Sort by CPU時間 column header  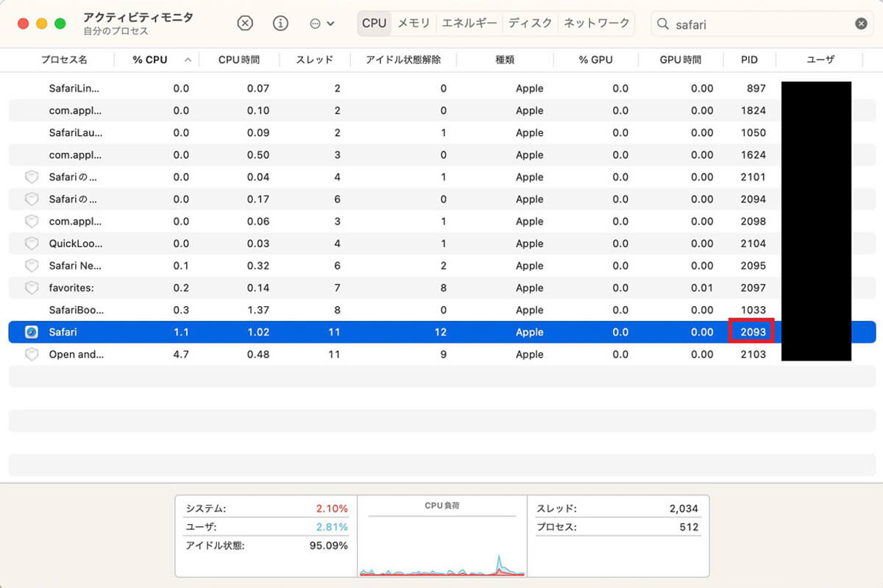[238, 60]
